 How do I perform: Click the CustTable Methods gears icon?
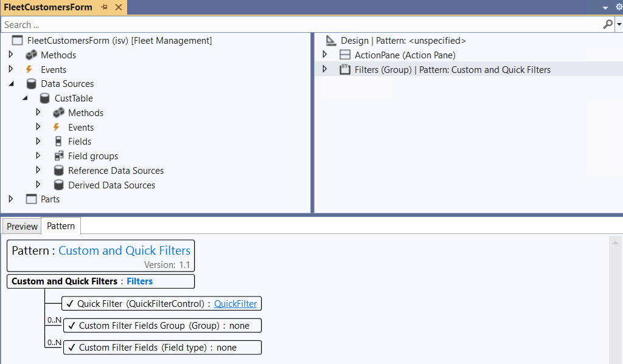[x=58, y=113]
